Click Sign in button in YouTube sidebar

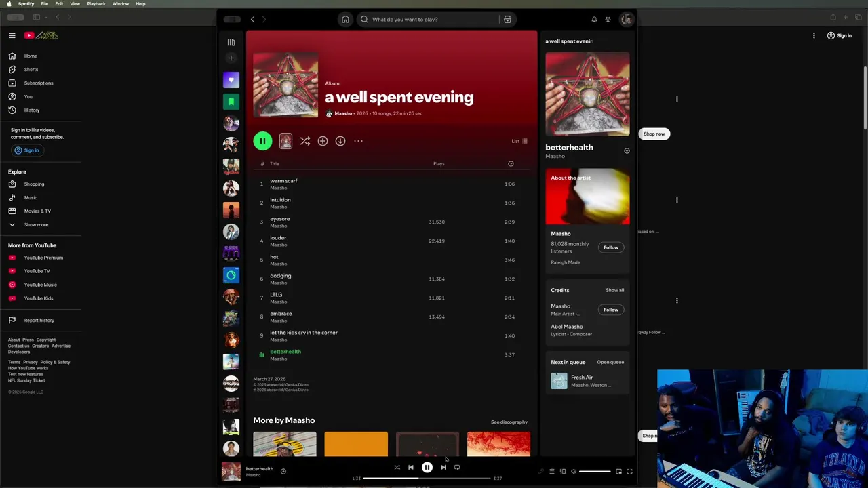click(x=27, y=150)
